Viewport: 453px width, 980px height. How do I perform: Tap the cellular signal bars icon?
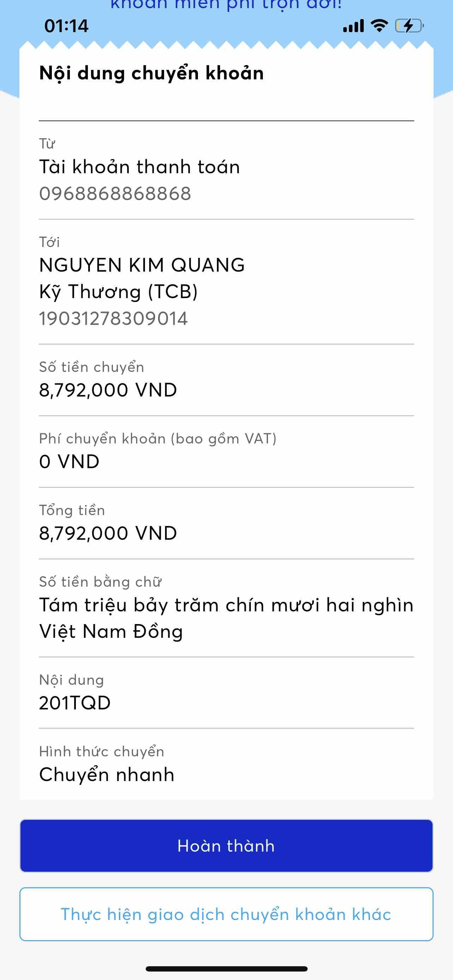pos(354,26)
